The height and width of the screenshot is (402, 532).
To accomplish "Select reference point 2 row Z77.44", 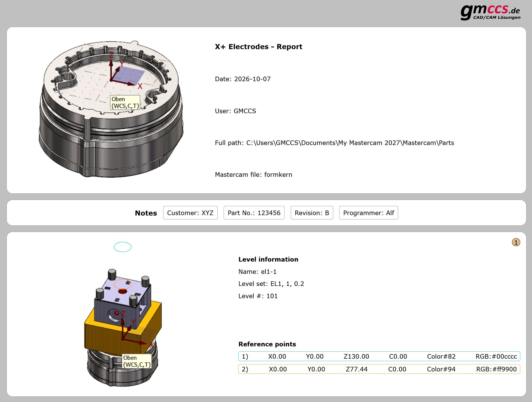I will (379, 369).
